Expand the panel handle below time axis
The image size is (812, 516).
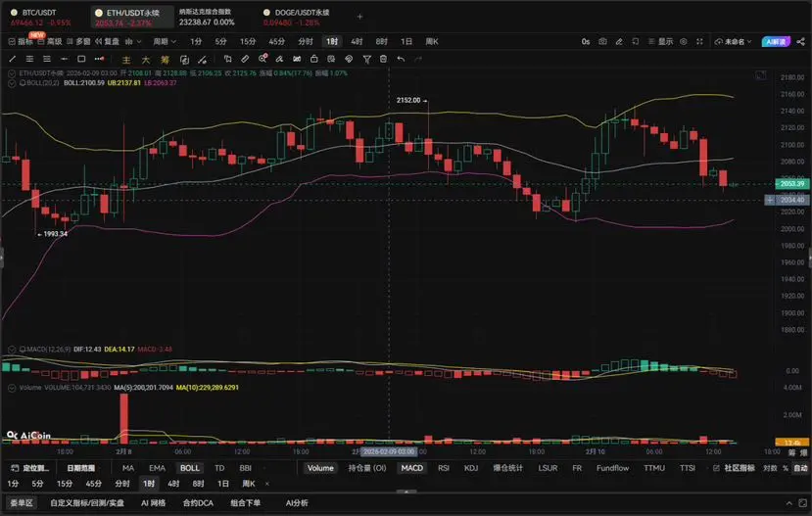[406, 492]
